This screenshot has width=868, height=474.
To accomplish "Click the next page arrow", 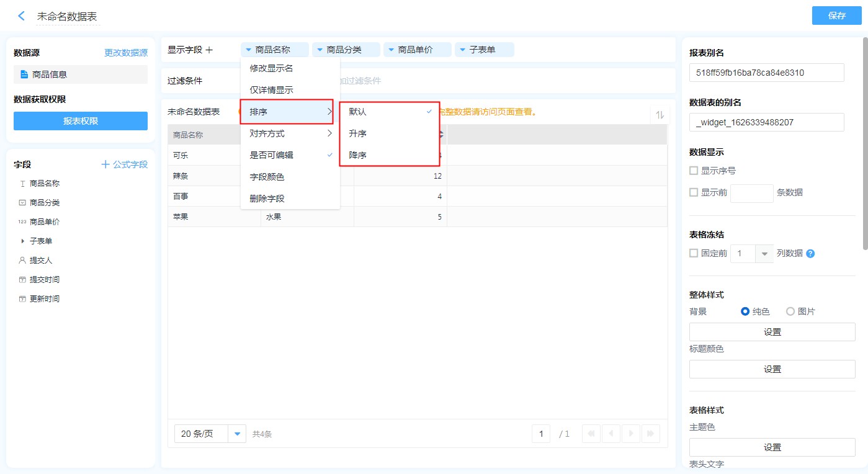I will tap(631, 434).
